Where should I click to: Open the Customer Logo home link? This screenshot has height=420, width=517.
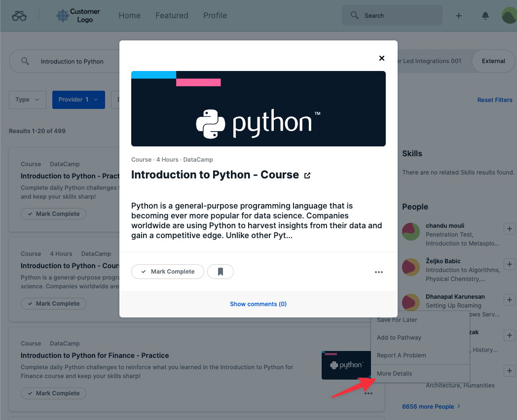tap(78, 15)
